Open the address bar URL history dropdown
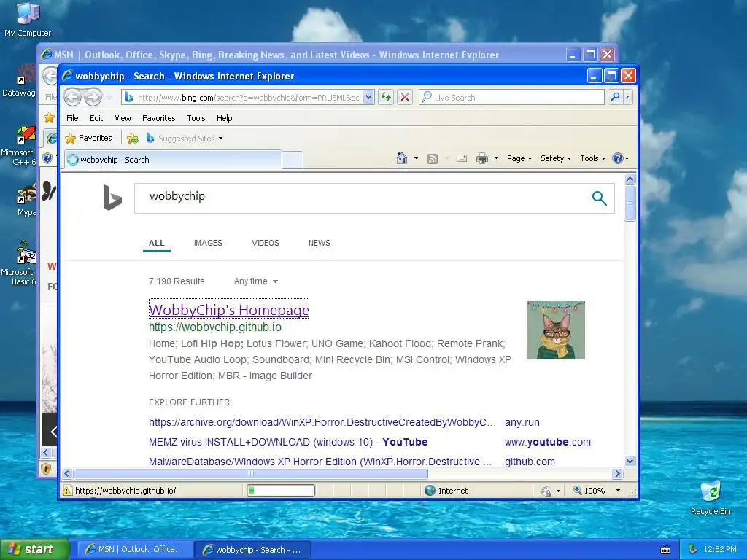 tap(368, 97)
